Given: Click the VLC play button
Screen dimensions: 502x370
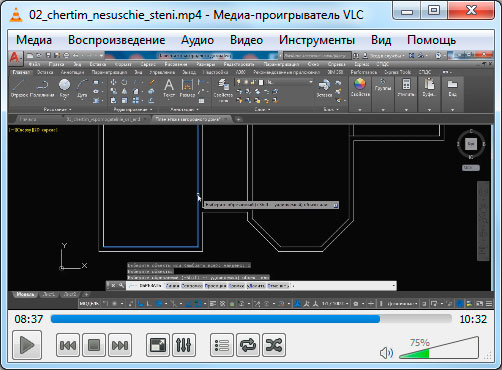Looking at the screenshot, I should coord(27,345).
